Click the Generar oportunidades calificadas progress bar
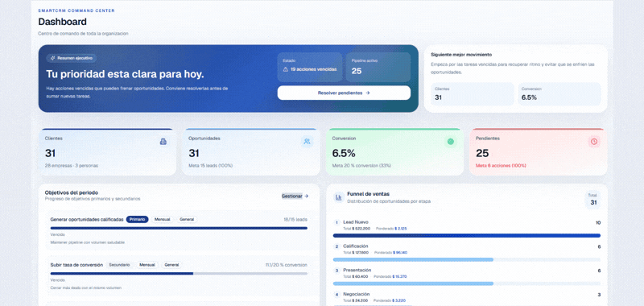This screenshot has width=644, height=306. [179, 228]
